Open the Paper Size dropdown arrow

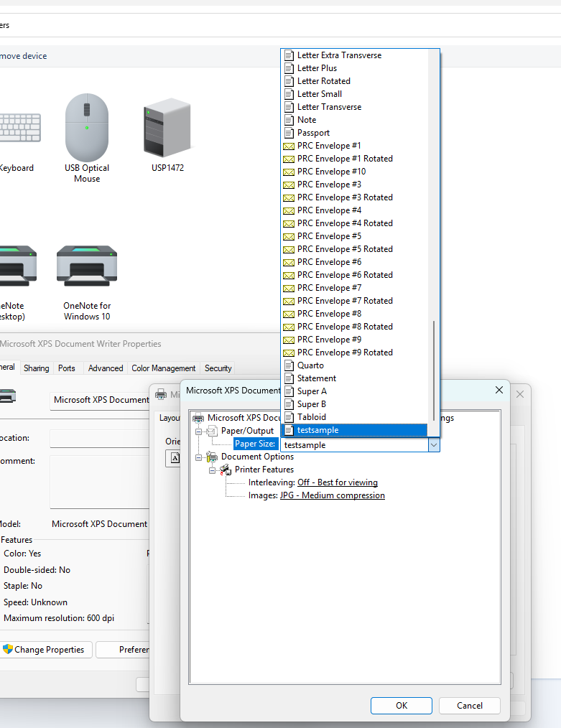pyautogui.click(x=434, y=445)
